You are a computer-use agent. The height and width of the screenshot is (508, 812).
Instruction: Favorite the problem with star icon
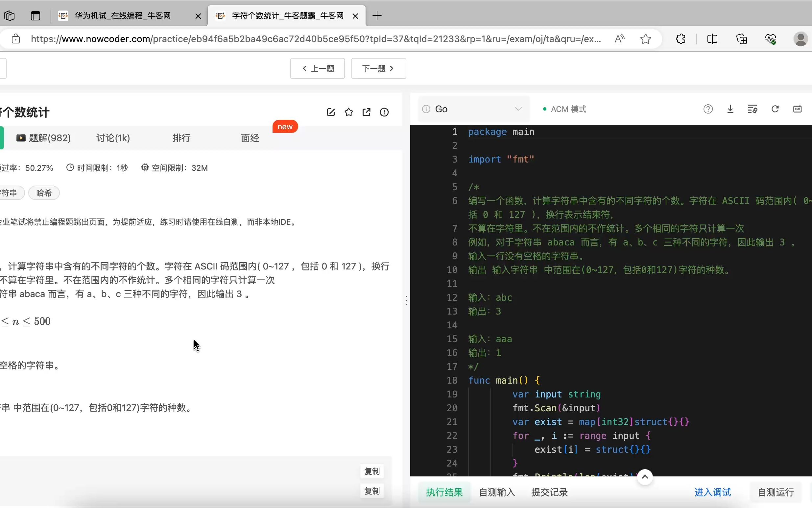point(348,112)
